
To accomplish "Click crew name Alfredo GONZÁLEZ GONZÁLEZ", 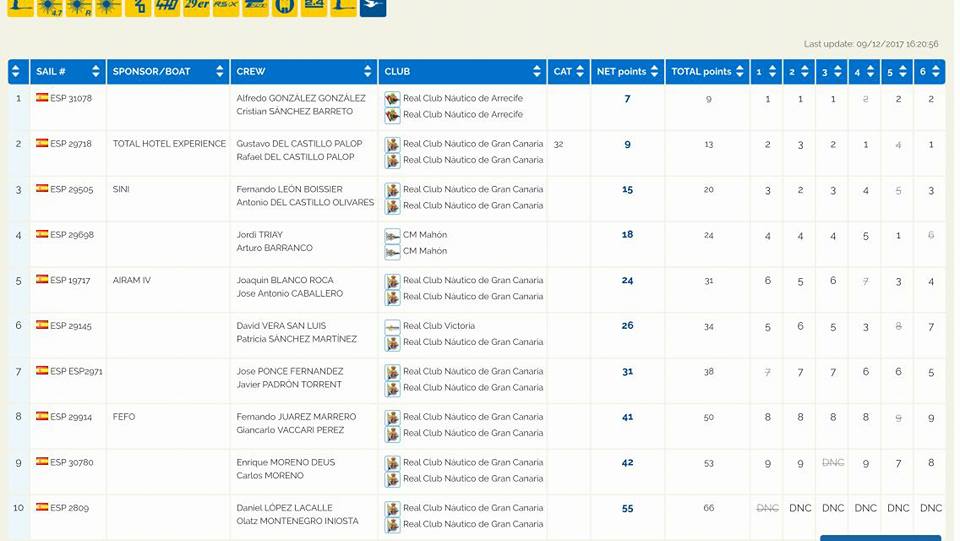I will click(301, 98).
